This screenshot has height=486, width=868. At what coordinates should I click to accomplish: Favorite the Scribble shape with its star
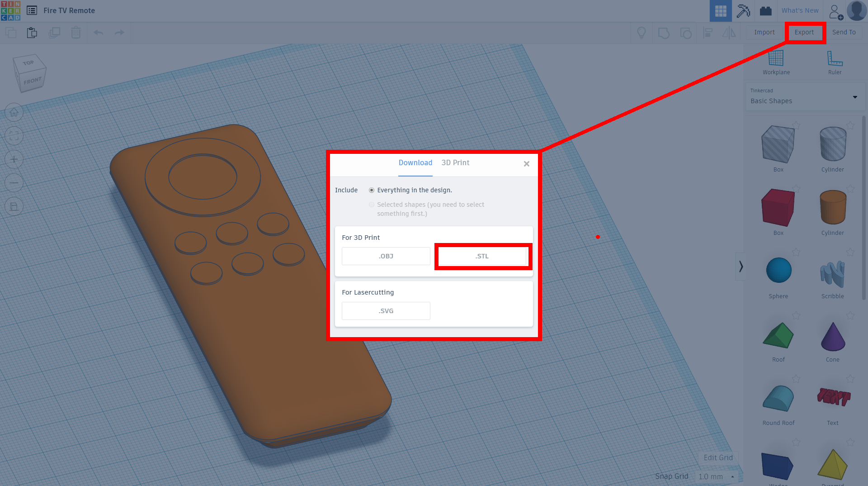850,252
